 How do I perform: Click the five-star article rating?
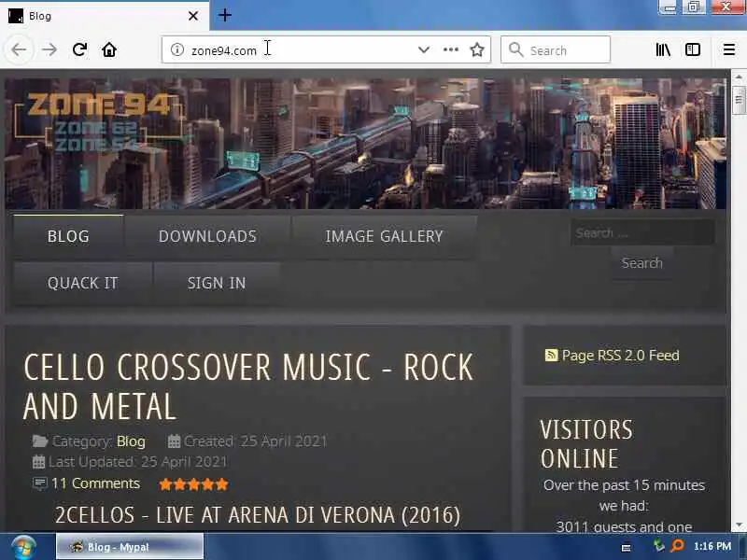(x=193, y=484)
